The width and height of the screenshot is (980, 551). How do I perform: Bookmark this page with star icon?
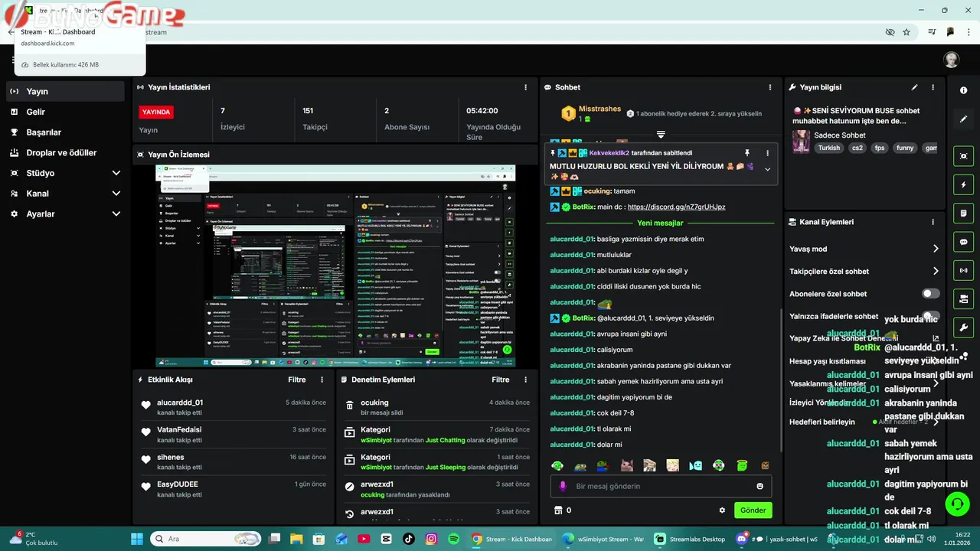tap(906, 32)
